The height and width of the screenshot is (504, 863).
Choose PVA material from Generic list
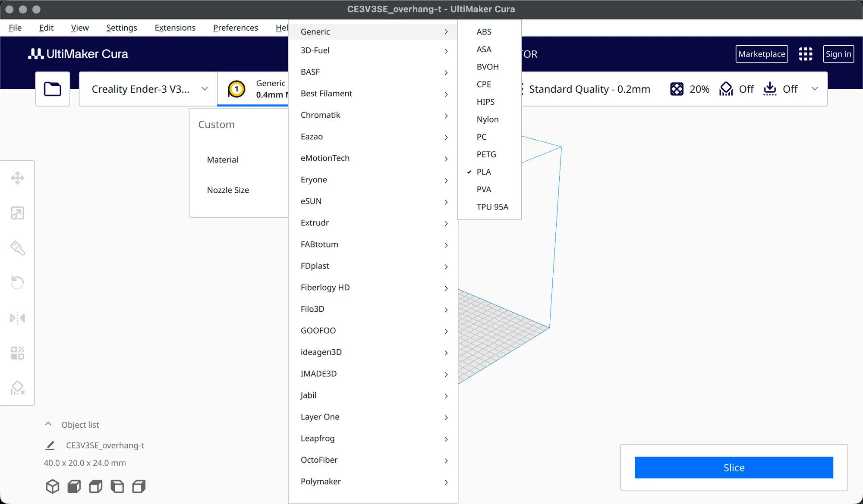[489, 189]
